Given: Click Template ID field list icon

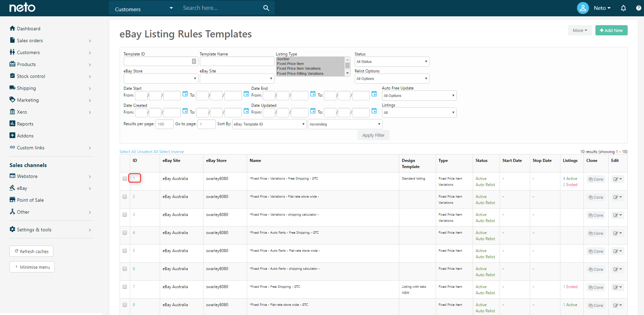Looking at the screenshot, I should [x=194, y=61].
